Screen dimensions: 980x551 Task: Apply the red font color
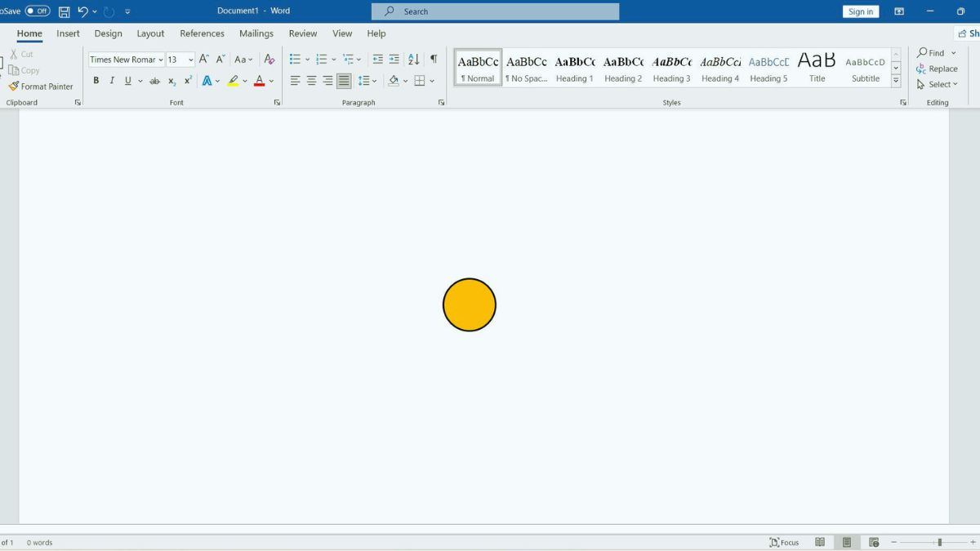[x=259, y=81]
